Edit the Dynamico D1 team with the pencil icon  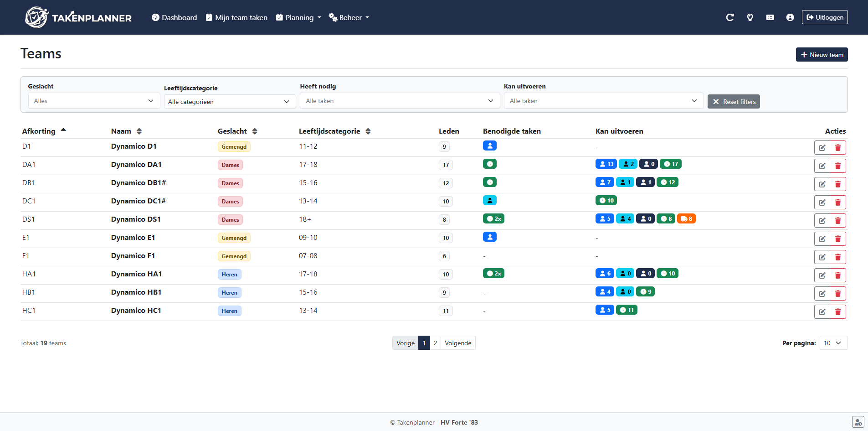point(822,147)
